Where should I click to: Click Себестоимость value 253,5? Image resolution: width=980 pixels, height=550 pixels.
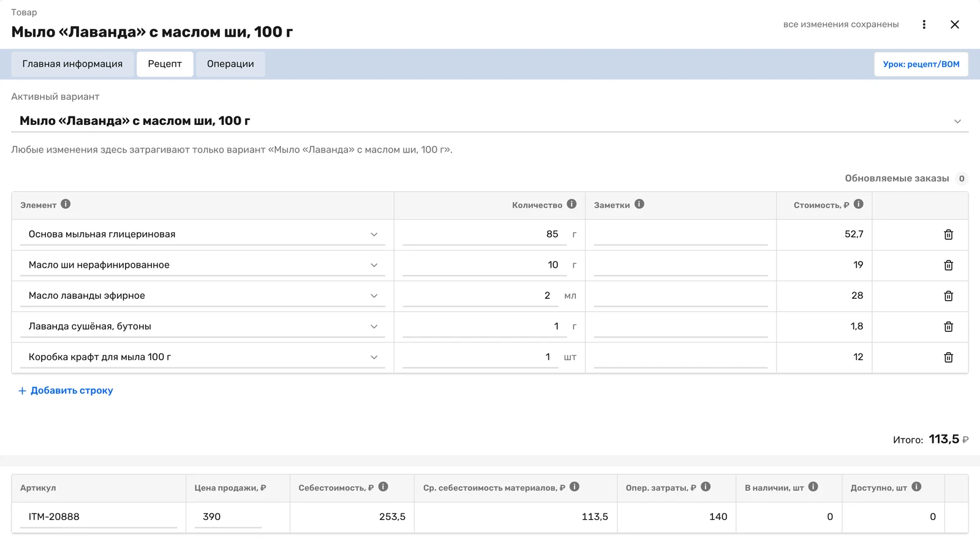pos(392,517)
